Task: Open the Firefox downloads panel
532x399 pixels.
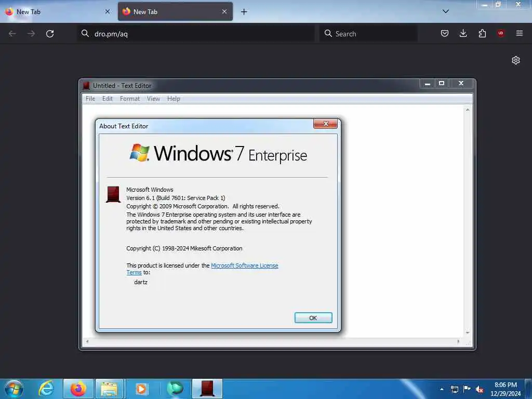Action: (x=463, y=33)
